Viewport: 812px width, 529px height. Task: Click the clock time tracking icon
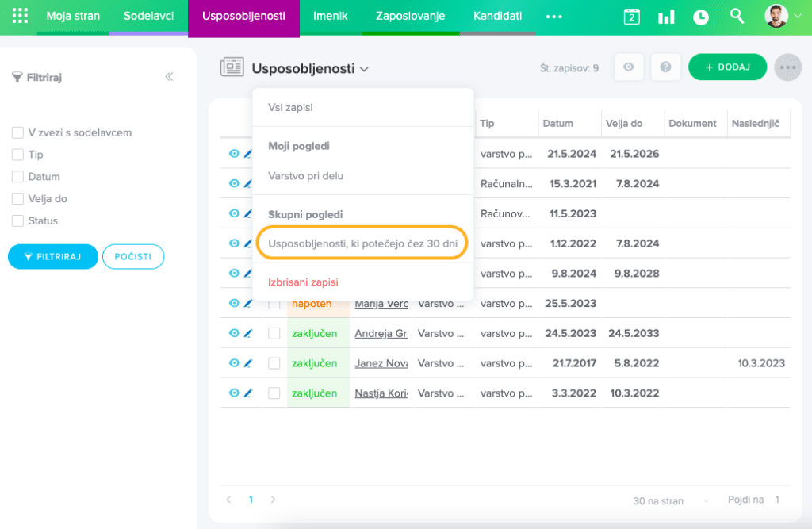coord(701,17)
